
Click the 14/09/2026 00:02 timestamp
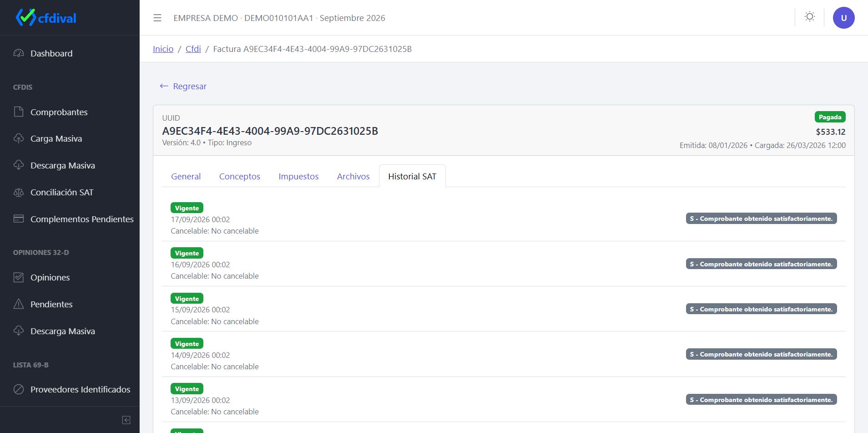pyautogui.click(x=200, y=355)
